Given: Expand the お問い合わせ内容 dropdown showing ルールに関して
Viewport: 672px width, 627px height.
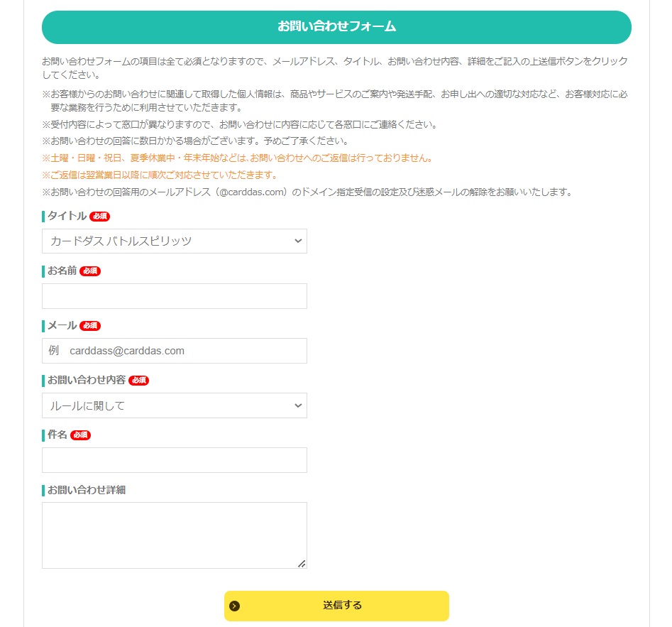Looking at the screenshot, I should pyautogui.click(x=174, y=405).
